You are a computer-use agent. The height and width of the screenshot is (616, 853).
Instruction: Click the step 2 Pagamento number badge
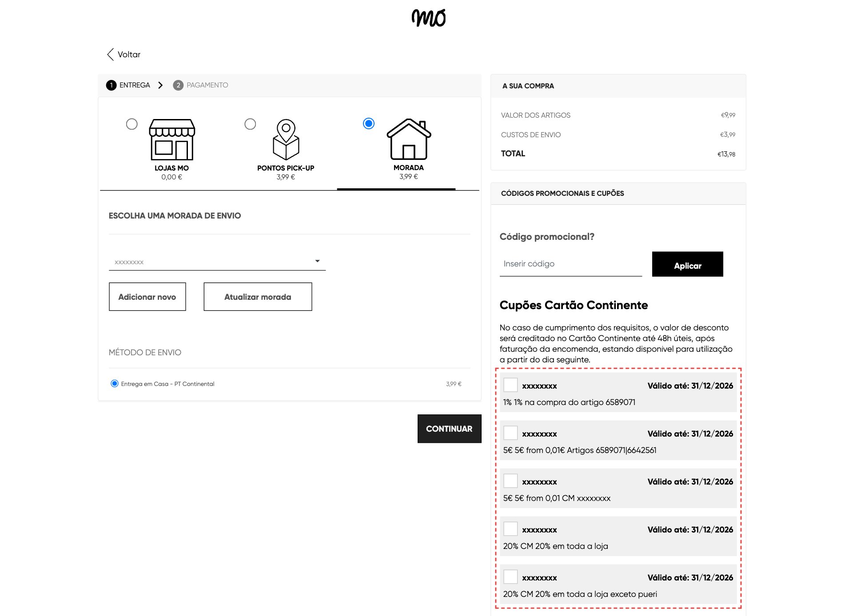[178, 85]
